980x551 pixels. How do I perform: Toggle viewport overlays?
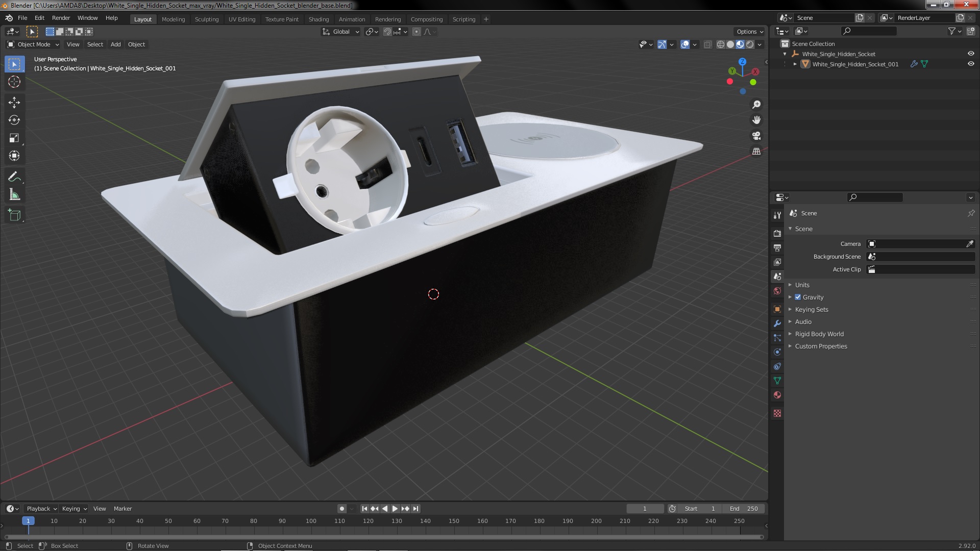click(x=685, y=44)
